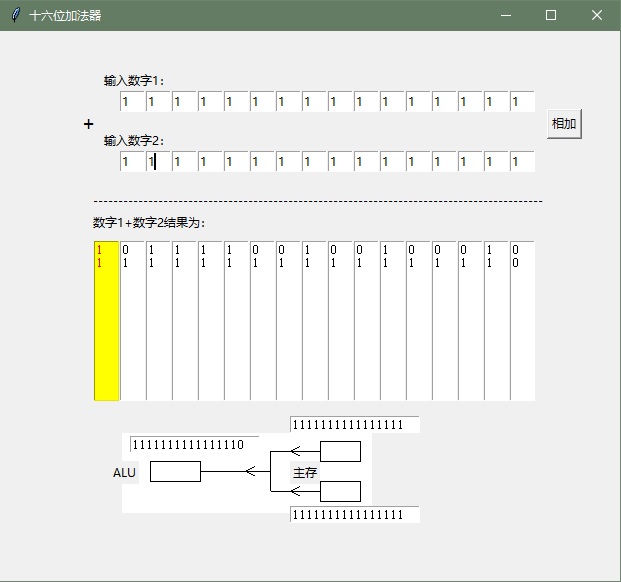Click the 输入数字2 label

pos(134,140)
